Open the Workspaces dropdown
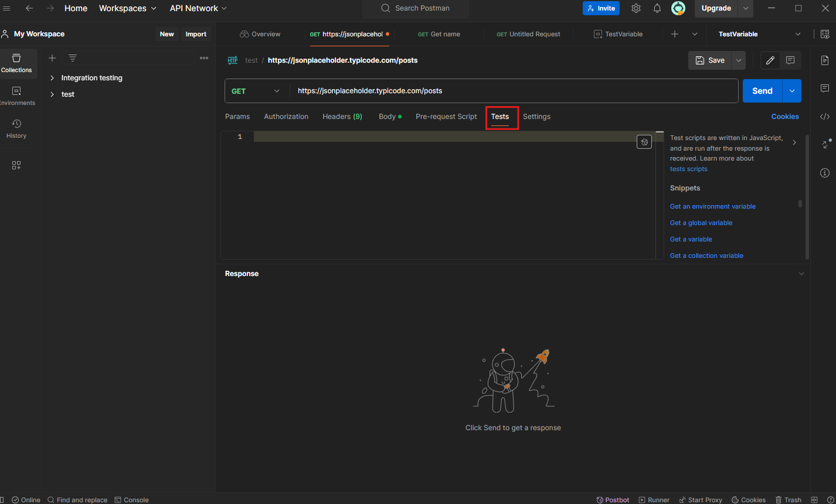The height and width of the screenshot is (504, 836). point(128,8)
